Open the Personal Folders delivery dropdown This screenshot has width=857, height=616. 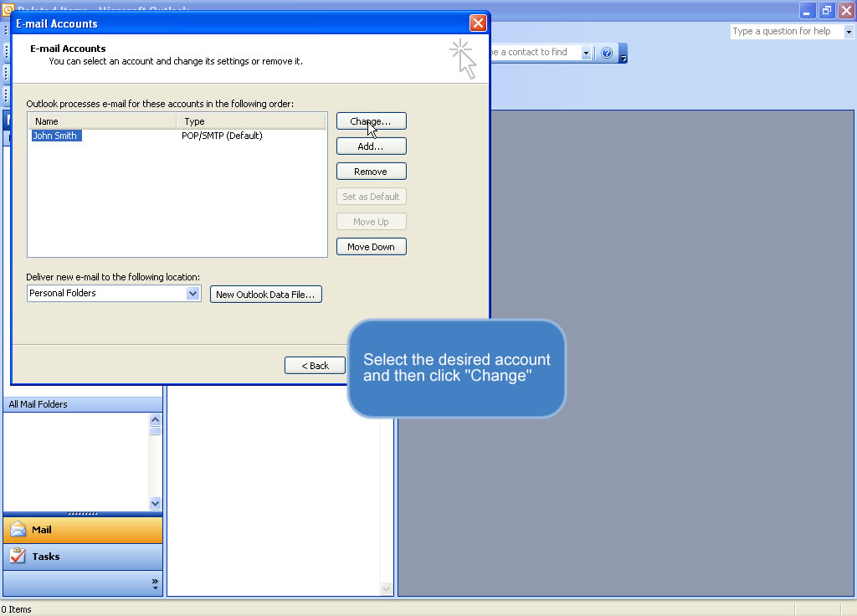[192, 294]
